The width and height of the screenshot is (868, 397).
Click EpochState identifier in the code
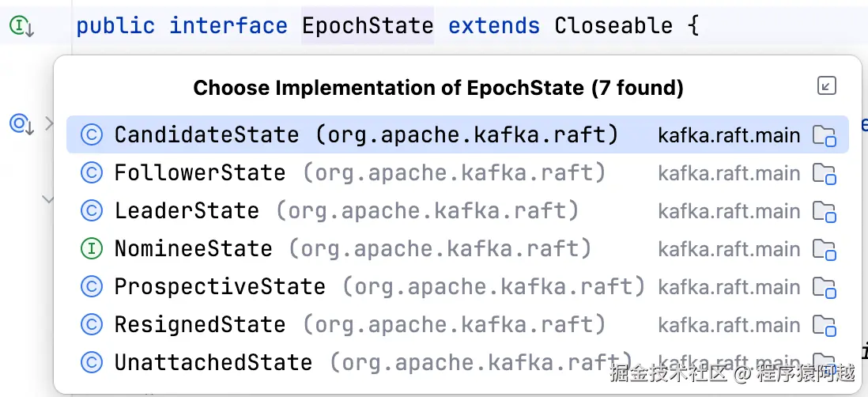tap(368, 26)
